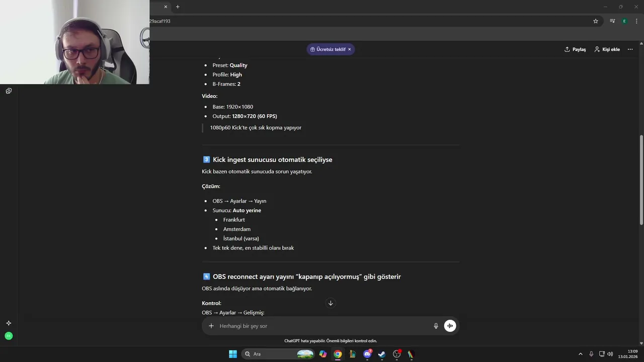The image size is (644, 362).
Task: Open Steam from the taskbar
Action: pyautogui.click(x=382, y=354)
